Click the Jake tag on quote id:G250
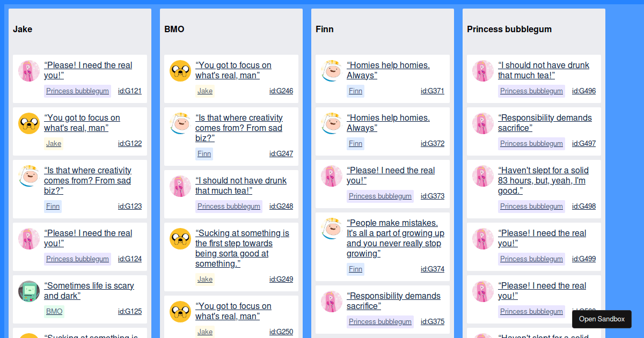 click(x=205, y=332)
